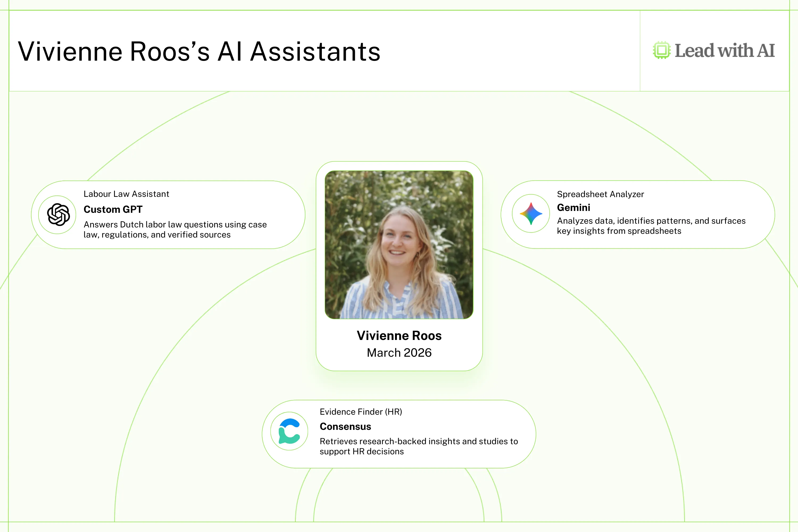
Task: Click the Consensus heading text
Action: pos(345,426)
